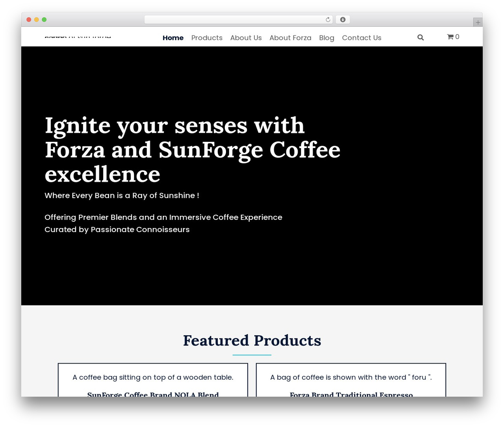504x427 pixels.
Task: Click the "A coffee bag sitting on top" image caption
Action: click(153, 377)
